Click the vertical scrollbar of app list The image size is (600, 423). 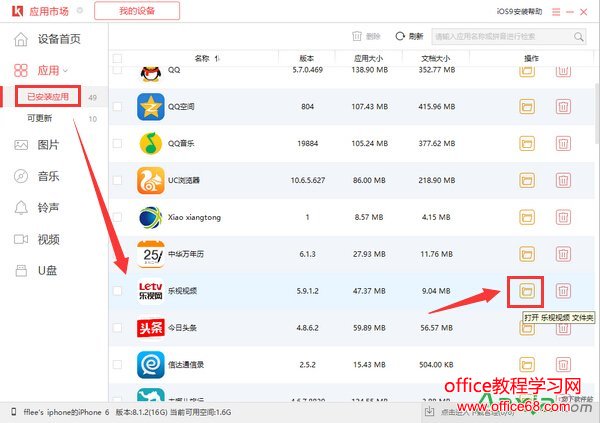[597, 113]
